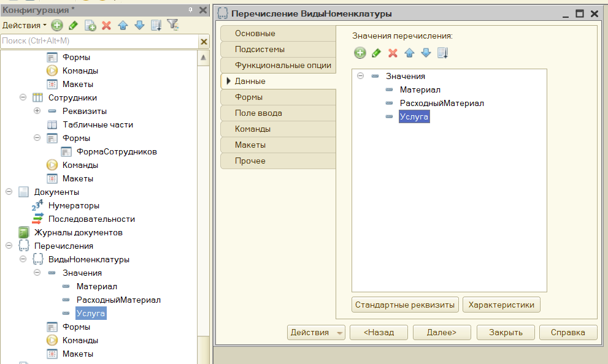
Task: Click the Стандартные реквизиты button
Action: 405,305
